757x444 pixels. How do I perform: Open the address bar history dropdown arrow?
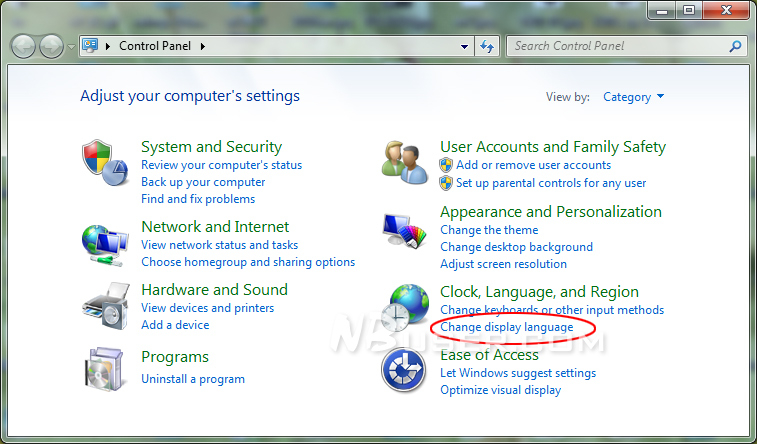pos(464,47)
